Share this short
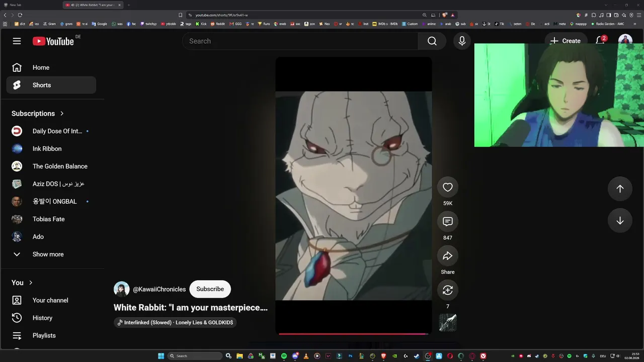This screenshot has width=644, height=362. coord(448,256)
